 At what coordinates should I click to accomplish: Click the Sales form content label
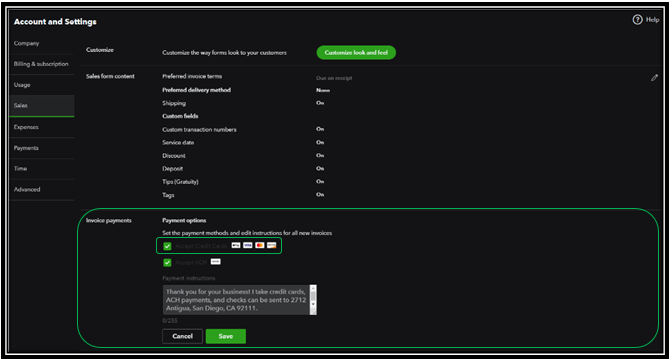tap(110, 76)
